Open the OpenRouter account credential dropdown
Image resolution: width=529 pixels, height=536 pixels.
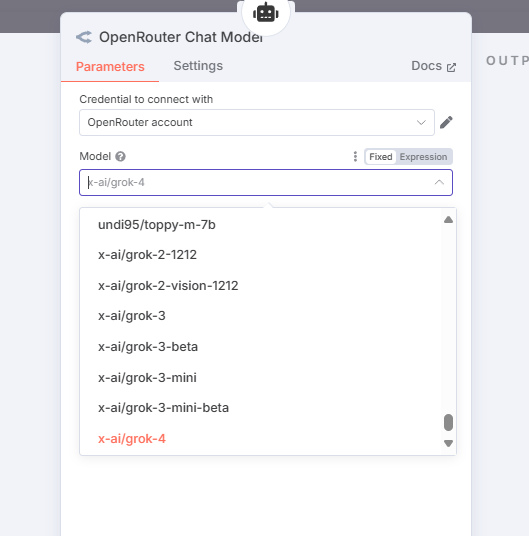pos(257,122)
